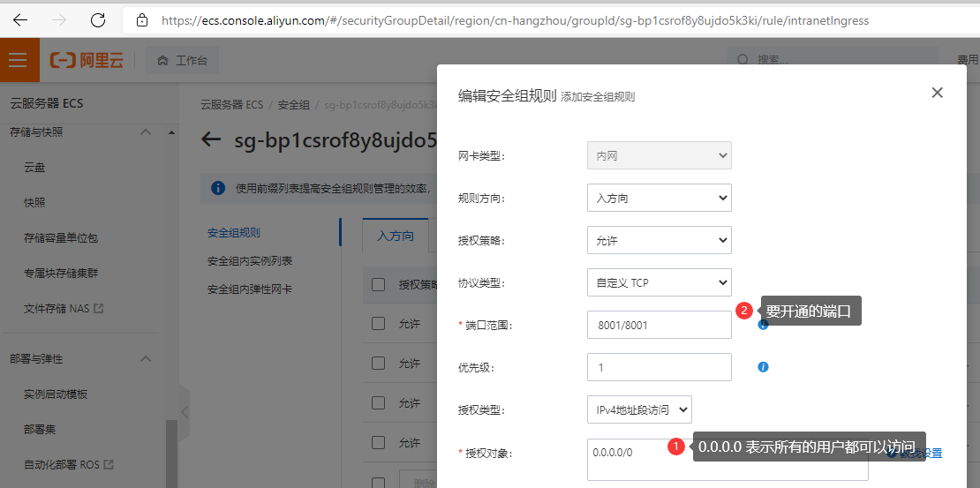This screenshot has width=980, height=488.
Task: Open 专属块存储集群 in the sidebar
Action: (61, 273)
